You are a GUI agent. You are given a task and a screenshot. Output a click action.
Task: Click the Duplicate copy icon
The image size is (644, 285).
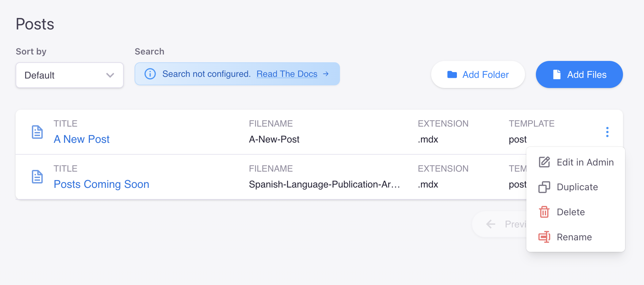tap(544, 187)
